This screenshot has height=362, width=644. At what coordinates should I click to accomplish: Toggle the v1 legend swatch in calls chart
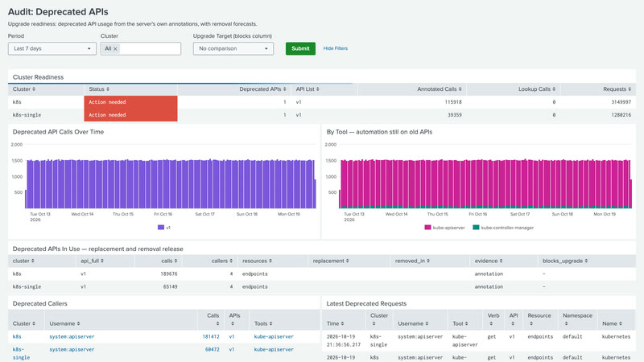coord(160,228)
